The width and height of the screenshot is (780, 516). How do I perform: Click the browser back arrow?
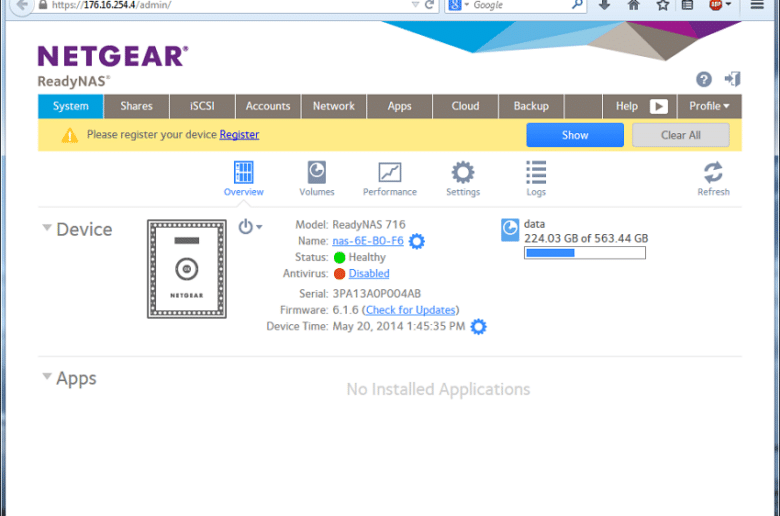[x=22, y=5]
